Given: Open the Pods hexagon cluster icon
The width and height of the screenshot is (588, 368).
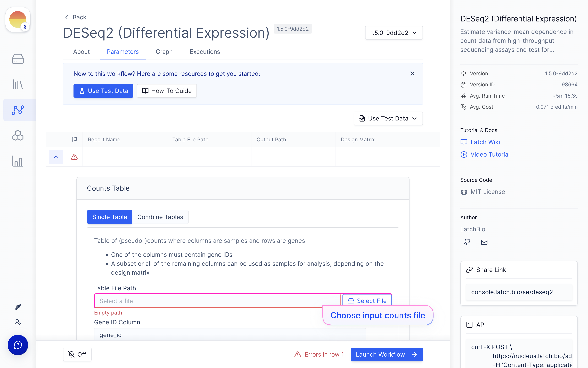Looking at the screenshot, I should (x=18, y=135).
